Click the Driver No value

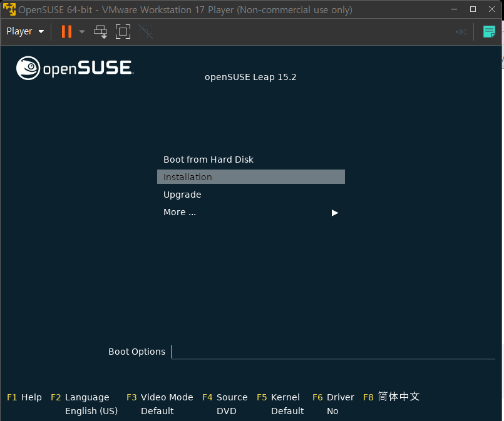tap(332, 411)
